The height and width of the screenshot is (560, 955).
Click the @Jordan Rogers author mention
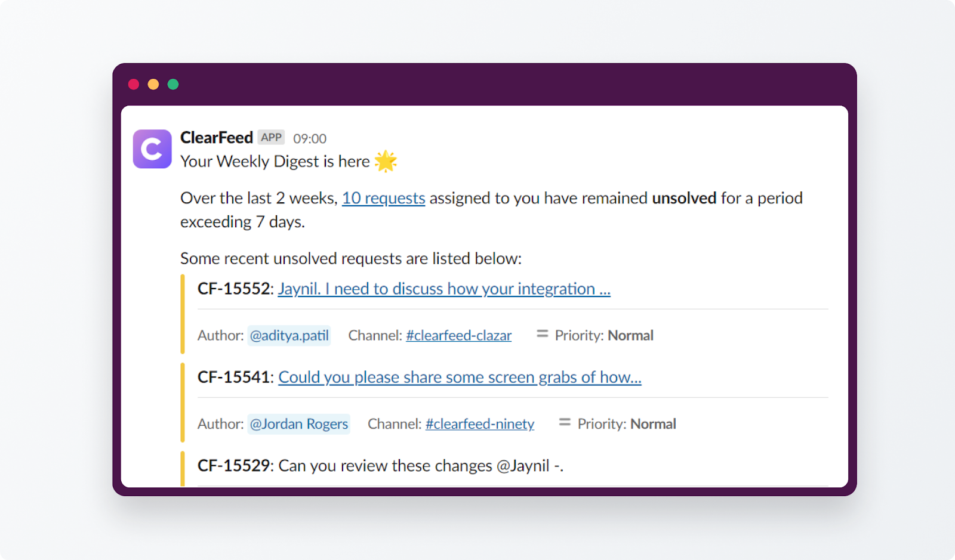(298, 423)
